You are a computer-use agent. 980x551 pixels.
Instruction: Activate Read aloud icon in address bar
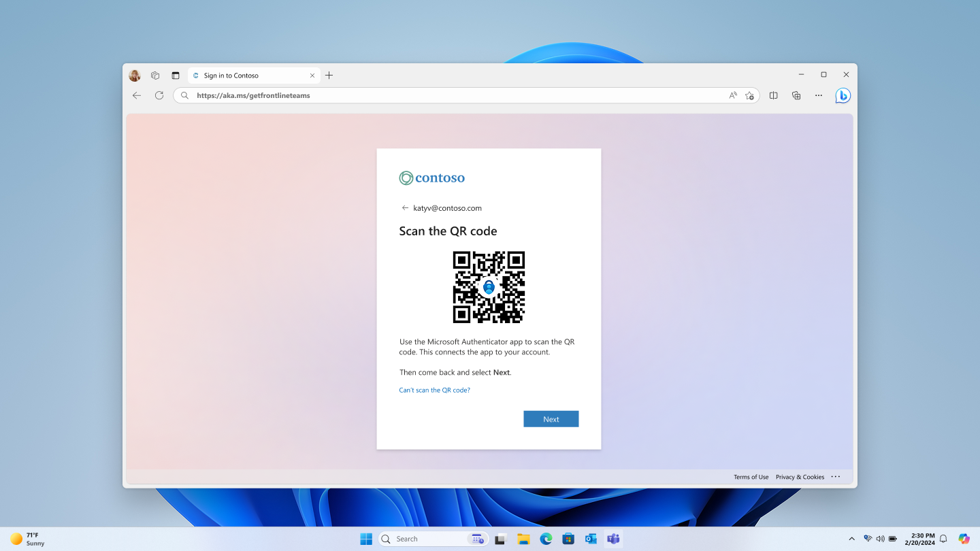[x=733, y=96]
